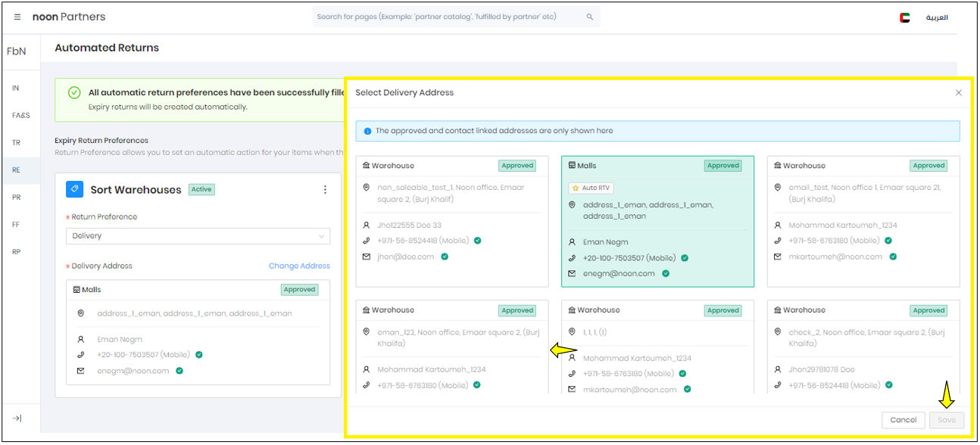The width and height of the screenshot is (980, 445).
Task: Click the blue info icon in dialog notice
Action: (x=367, y=131)
